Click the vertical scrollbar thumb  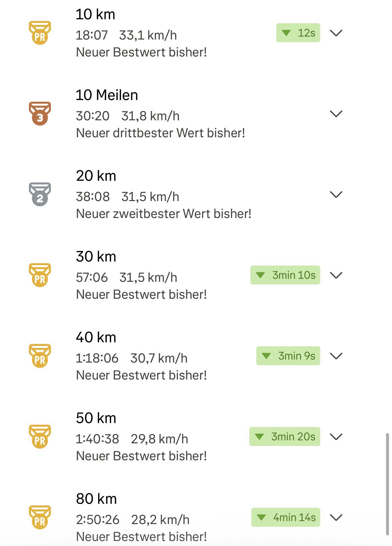pos(387,484)
